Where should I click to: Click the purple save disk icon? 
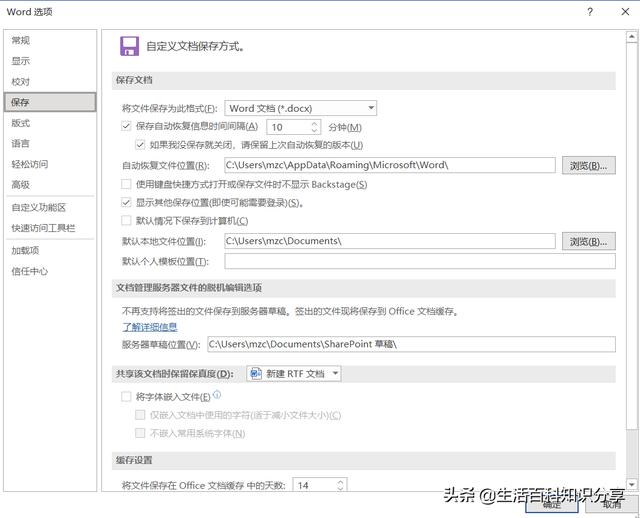(129, 46)
